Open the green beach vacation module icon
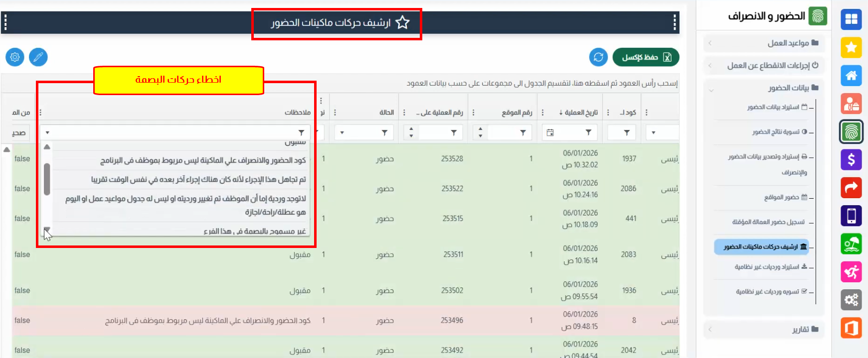The height and width of the screenshot is (358, 868). point(851,244)
